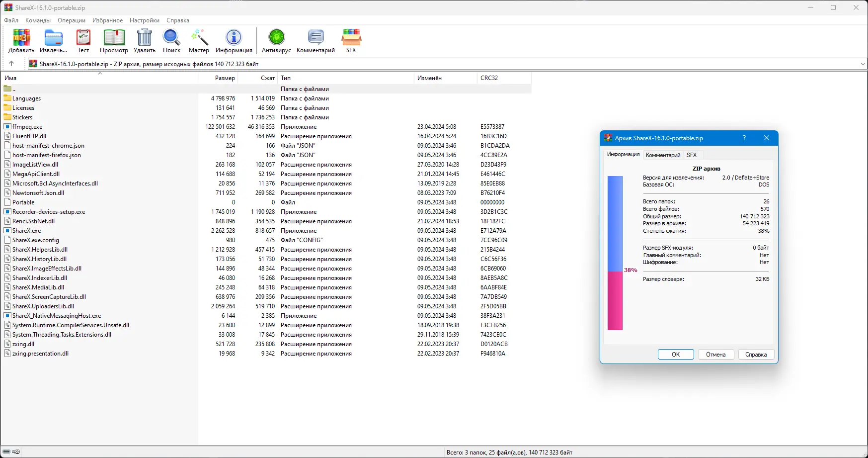
Task: Select the ffmpeg.exe file icon
Action: click(x=7, y=127)
